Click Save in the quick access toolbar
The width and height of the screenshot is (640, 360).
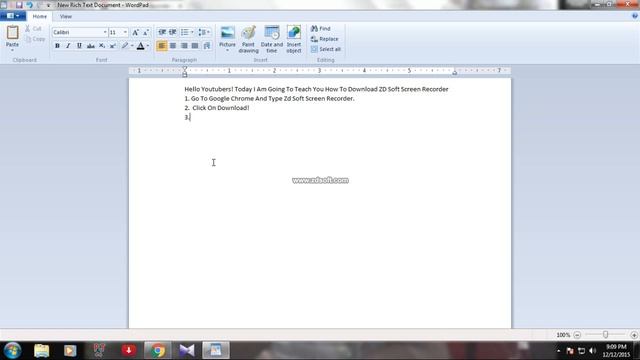coord(19,5)
